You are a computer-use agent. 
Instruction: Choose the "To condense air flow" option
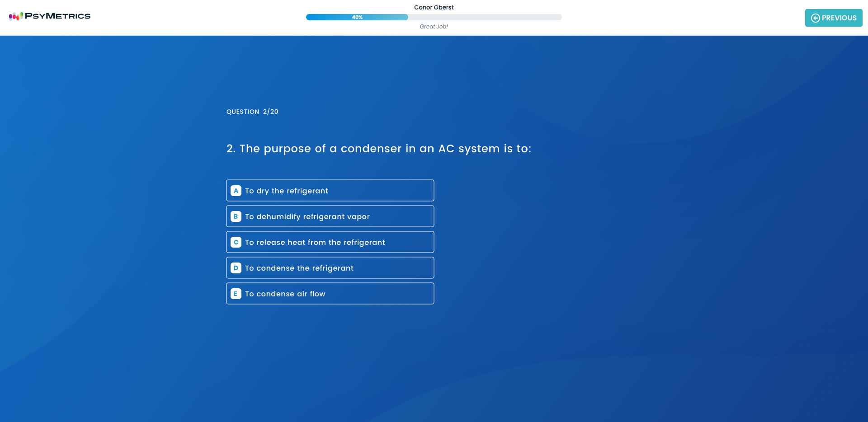[x=285, y=294]
